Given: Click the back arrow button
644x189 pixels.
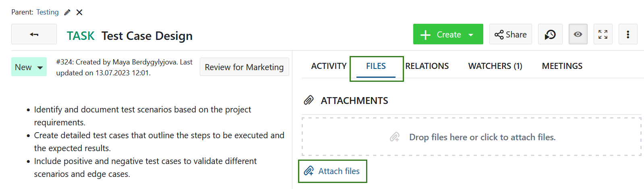Looking at the screenshot, I should (34, 34).
